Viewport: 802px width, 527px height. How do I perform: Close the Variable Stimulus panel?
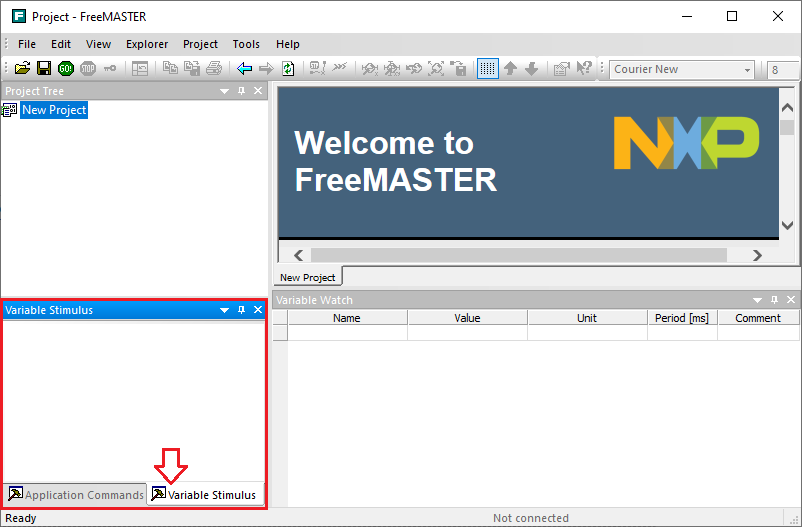[258, 310]
